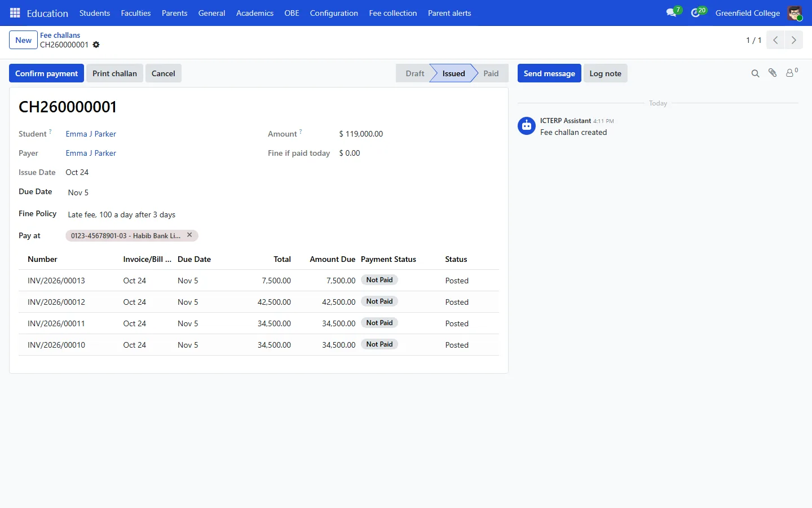The height and width of the screenshot is (508, 812).
Task: Open invoice INV/2026/00010 row
Action: (259, 345)
